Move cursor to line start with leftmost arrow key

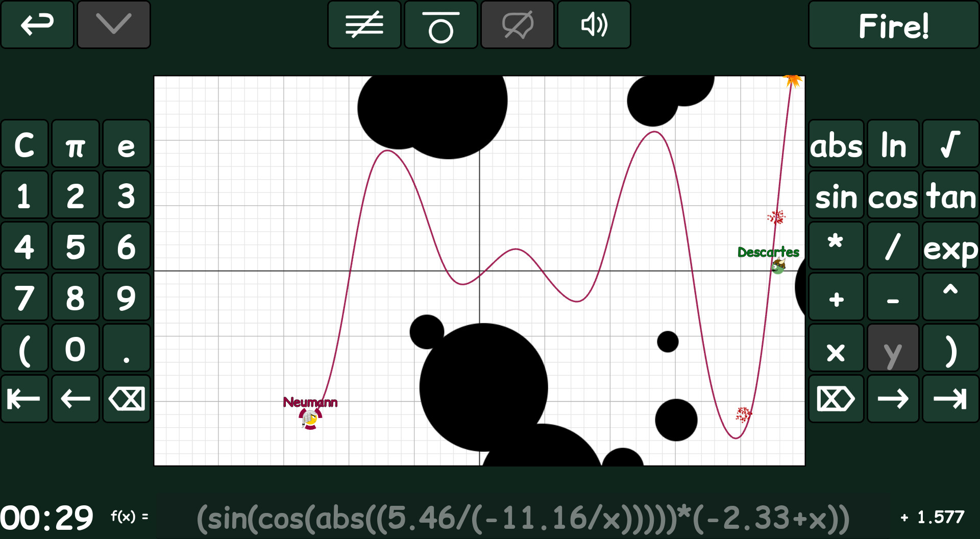[24, 399]
